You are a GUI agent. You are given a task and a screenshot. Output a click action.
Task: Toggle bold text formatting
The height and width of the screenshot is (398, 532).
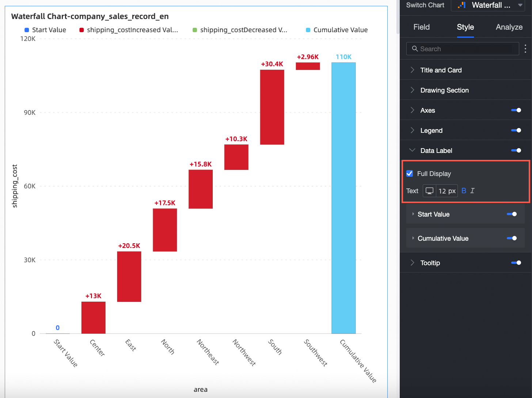(464, 191)
